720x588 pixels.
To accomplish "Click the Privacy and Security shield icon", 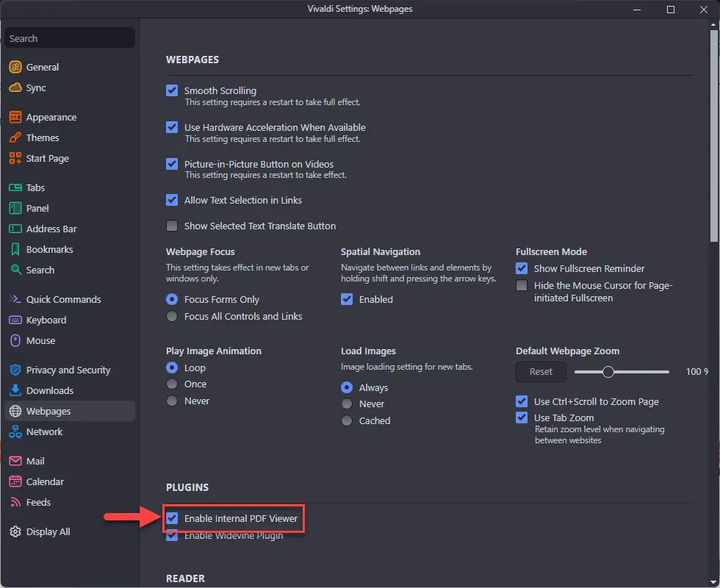I will [x=15, y=370].
